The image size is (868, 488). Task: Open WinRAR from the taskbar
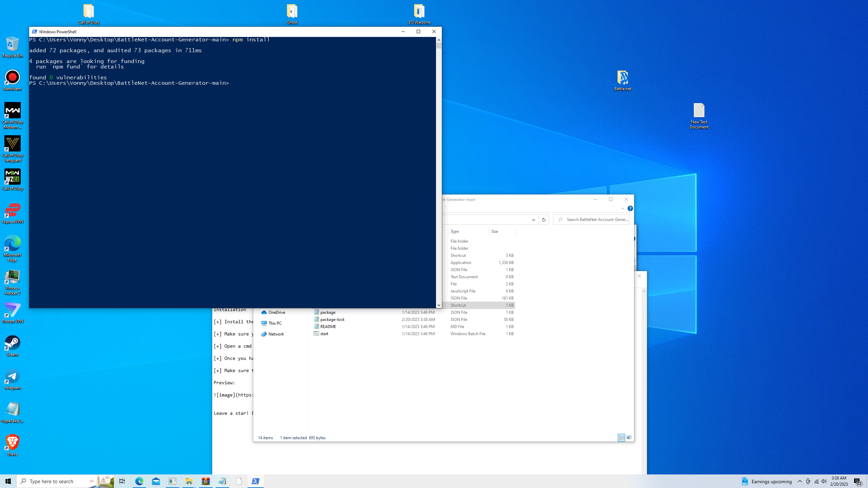click(x=205, y=481)
